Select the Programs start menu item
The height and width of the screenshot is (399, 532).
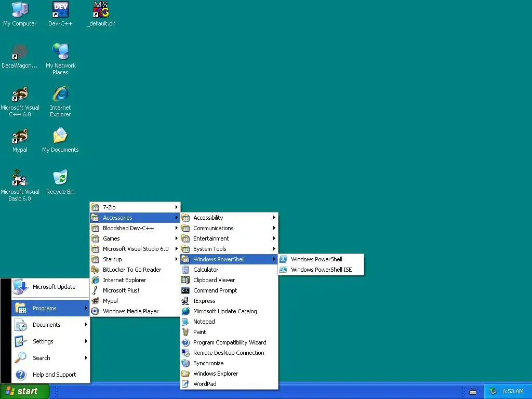(x=50, y=308)
